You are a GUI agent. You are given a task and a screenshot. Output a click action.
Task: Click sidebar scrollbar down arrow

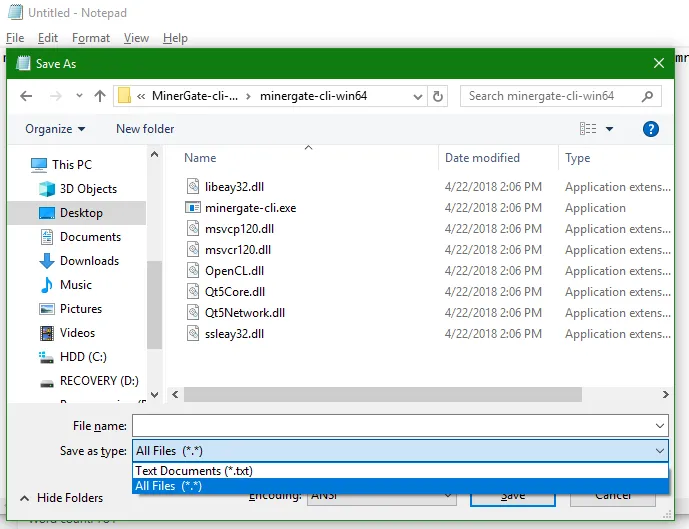154,395
